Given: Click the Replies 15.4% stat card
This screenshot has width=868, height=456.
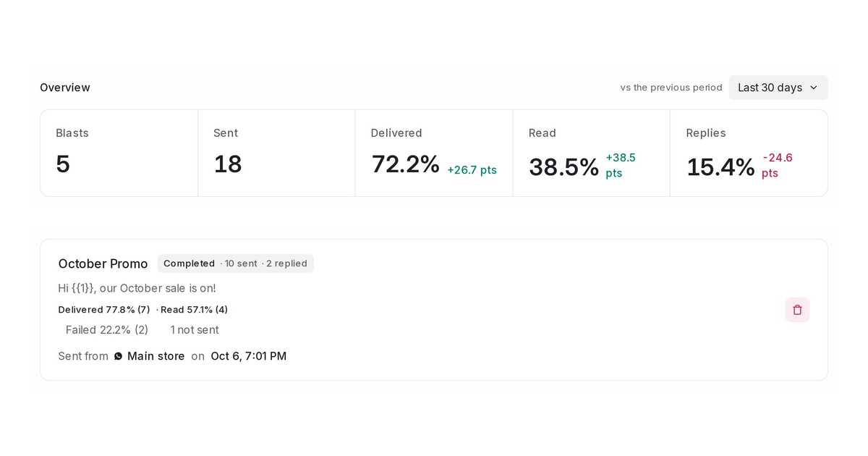Looking at the screenshot, I should 749,153.
